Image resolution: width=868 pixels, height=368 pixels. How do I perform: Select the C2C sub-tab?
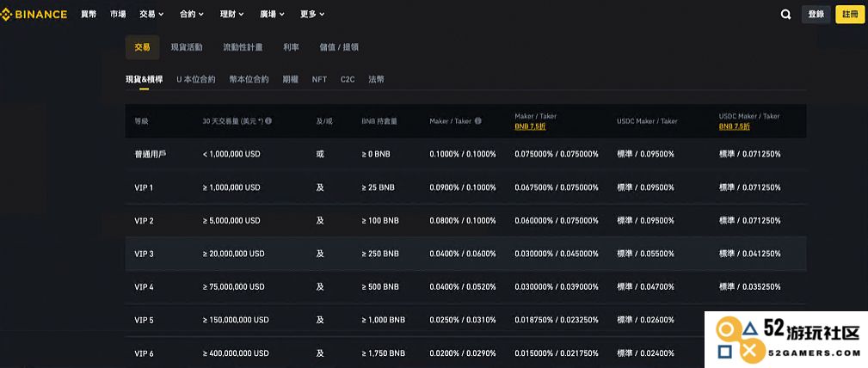[x=348, y=80]
